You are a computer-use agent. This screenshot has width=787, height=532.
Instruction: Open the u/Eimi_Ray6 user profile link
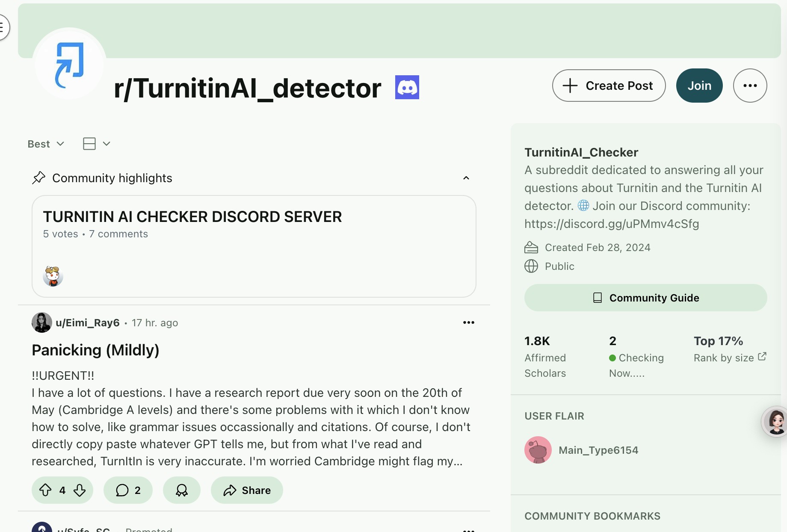tap(87, 323)
